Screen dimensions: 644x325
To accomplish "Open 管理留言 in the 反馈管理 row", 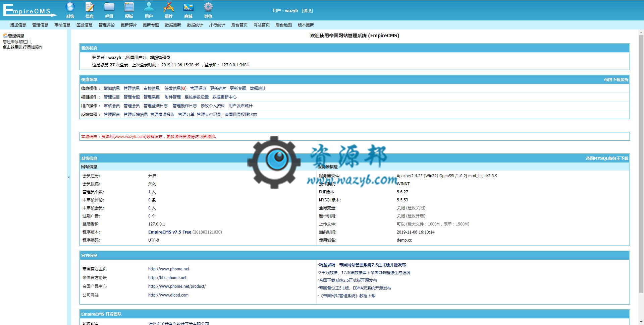I will pos(112,115).
